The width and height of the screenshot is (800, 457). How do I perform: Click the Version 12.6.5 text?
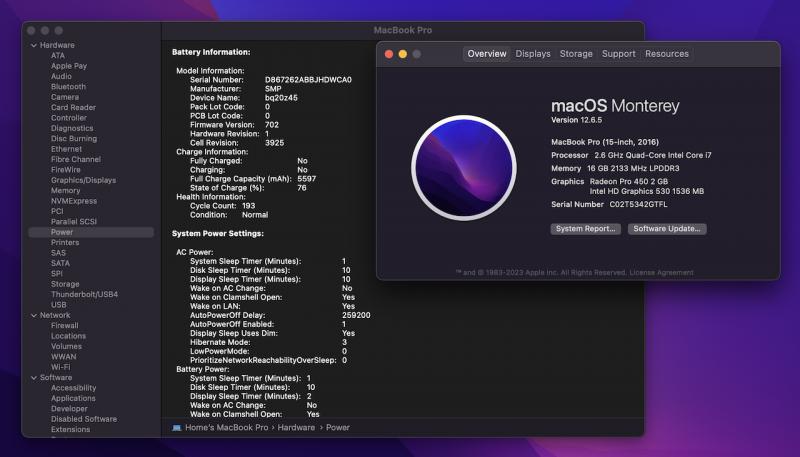point(577,120)
